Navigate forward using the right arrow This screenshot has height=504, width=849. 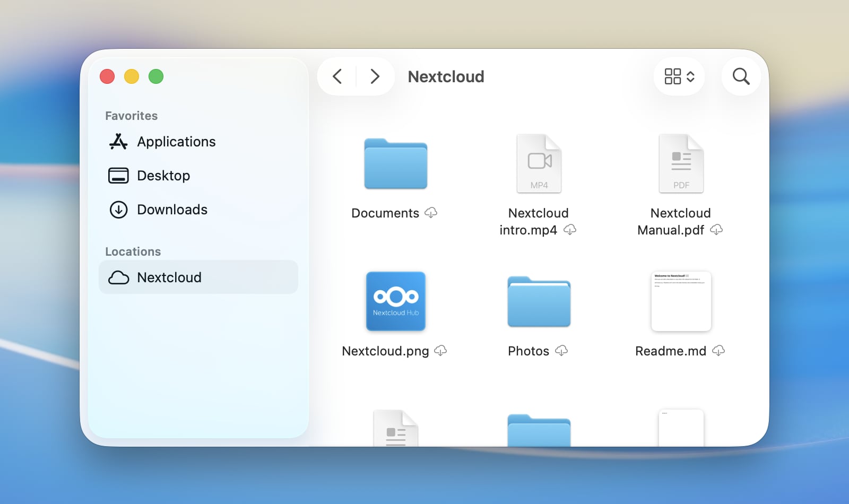(x=375, y=76)
